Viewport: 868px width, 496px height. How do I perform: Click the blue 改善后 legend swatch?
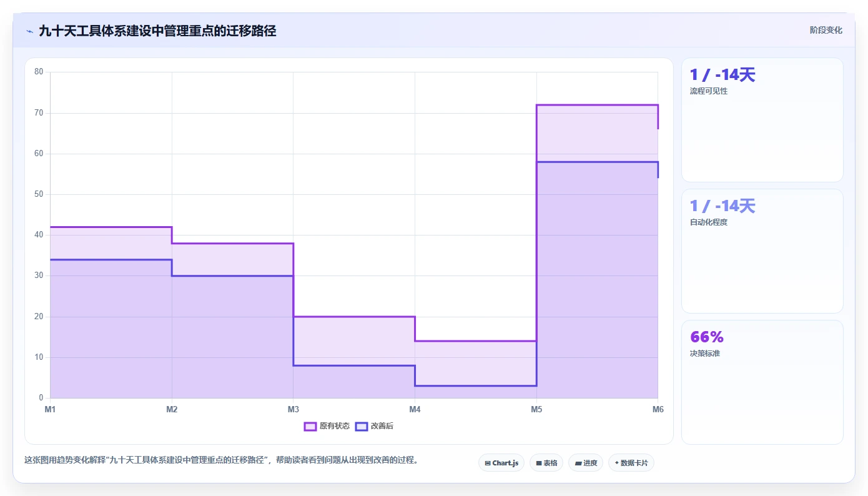tap(362, 426)
